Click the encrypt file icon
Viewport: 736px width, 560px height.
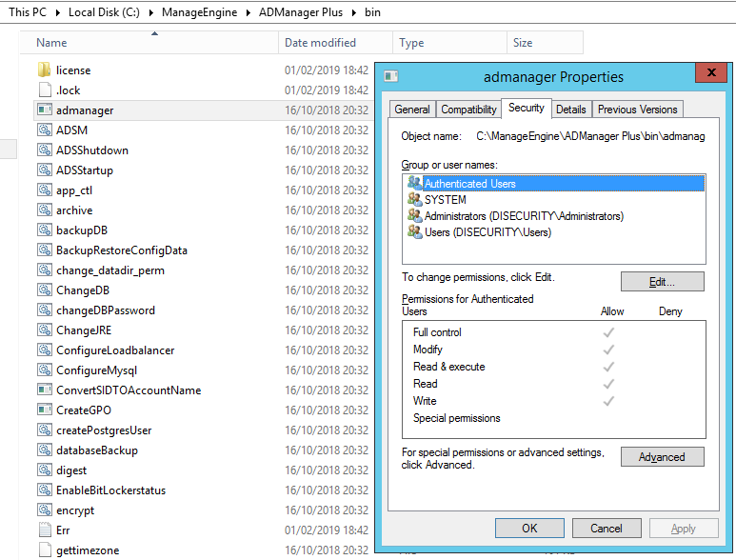[45, 510]
